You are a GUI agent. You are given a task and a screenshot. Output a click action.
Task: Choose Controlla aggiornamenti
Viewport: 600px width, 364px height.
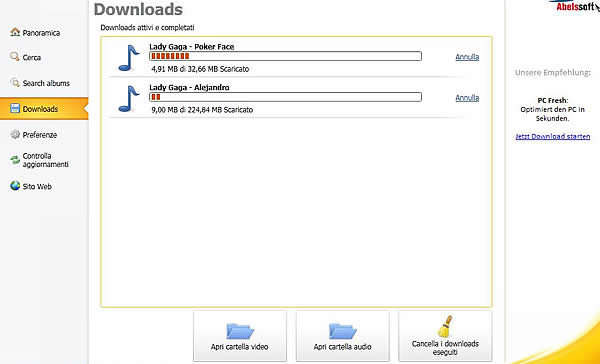coord(45,160)
